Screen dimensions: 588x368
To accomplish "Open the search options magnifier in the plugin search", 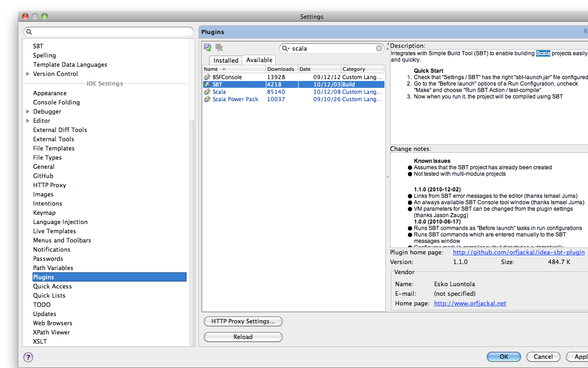I will coord(286,48).
